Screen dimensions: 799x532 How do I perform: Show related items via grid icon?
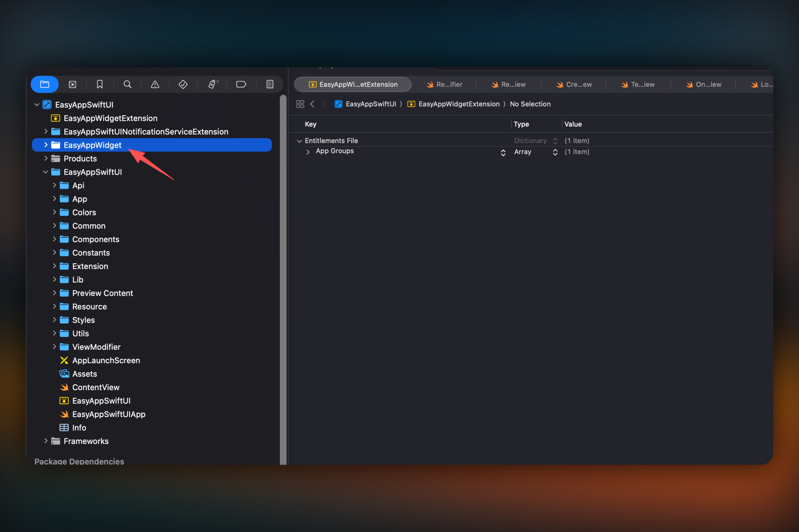point(300,104)
